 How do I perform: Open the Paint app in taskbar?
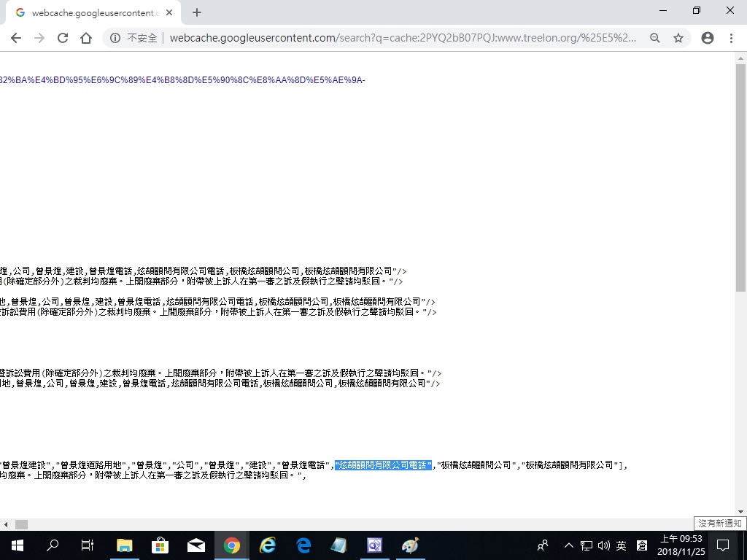(411, 545)
